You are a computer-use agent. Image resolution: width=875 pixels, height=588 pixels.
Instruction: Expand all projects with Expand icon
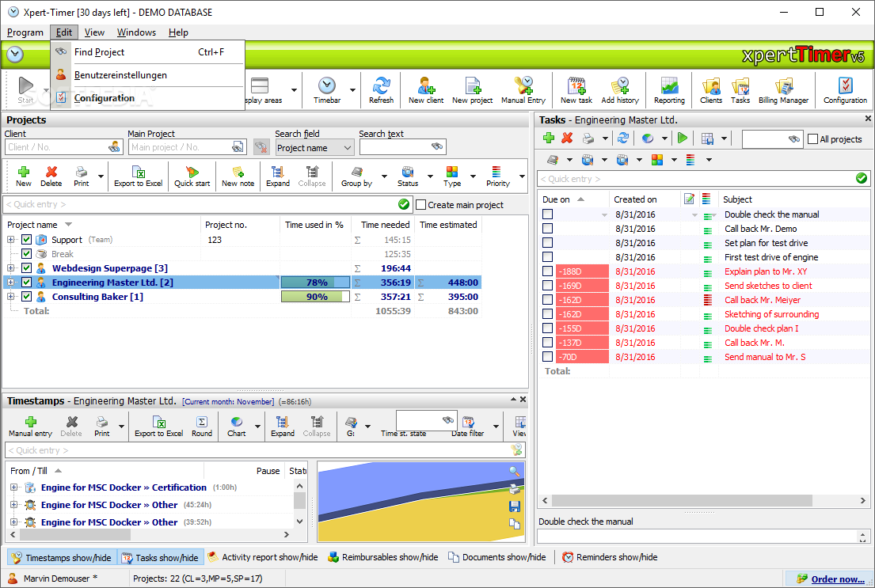(x=278, y=176)
